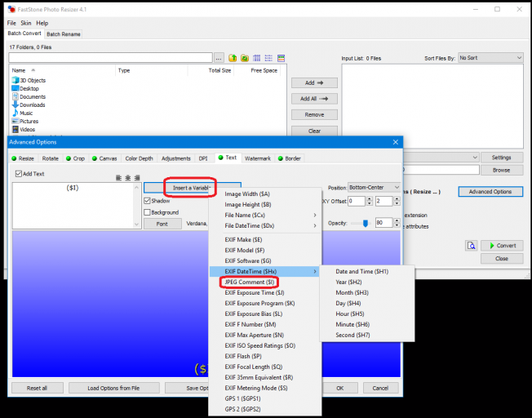Viewport: 532px width, 418px height.
Task: Click the folder path input field
Action: tap(111, 58)
